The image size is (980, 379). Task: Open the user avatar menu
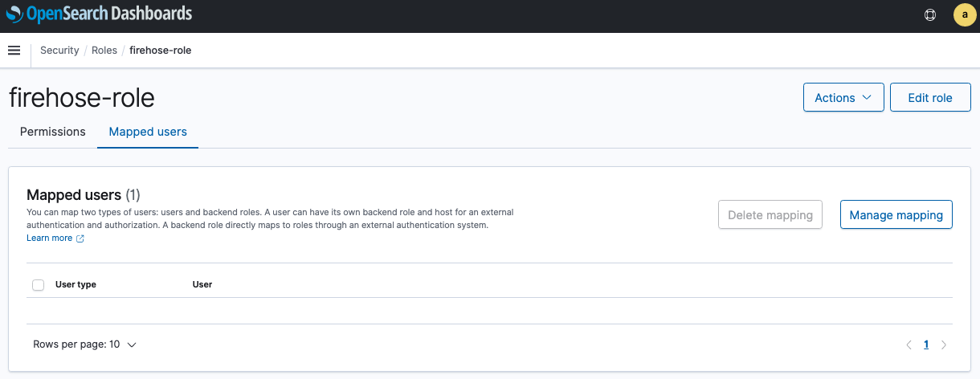click(x=964, y=14)
